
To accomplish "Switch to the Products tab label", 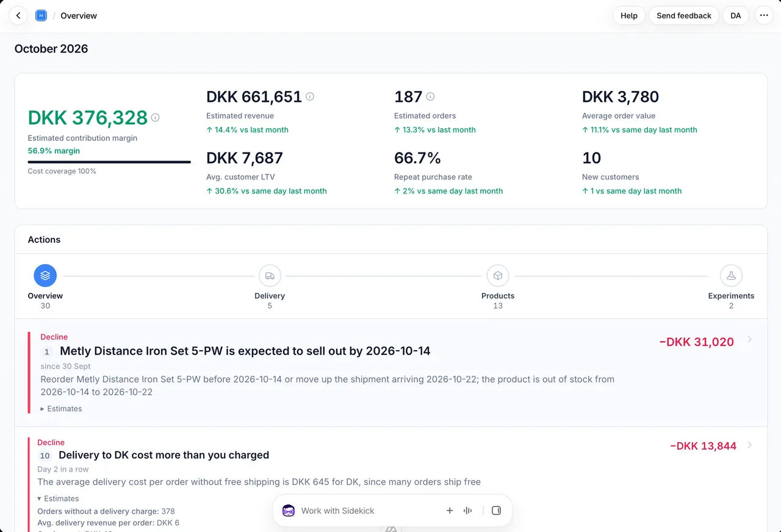I will coord(498,296).
